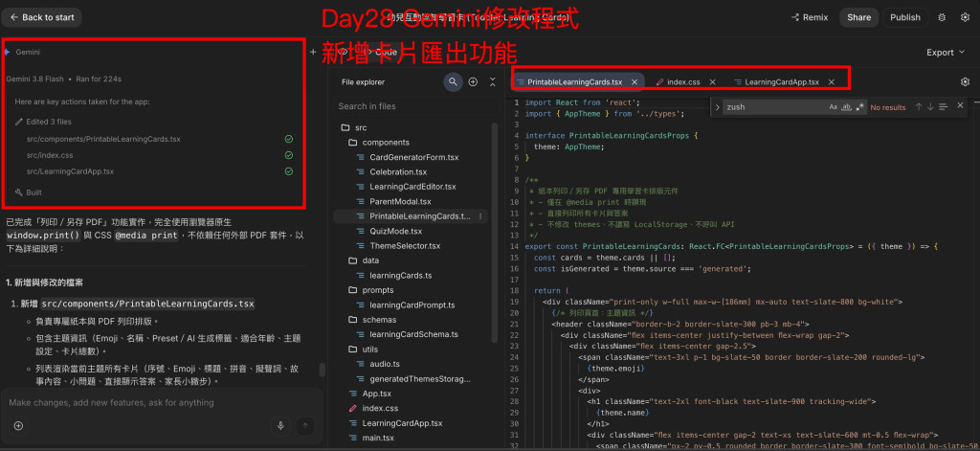Go to previous match arrow
This screenshot has width=980, height=451.
point(919,107)
